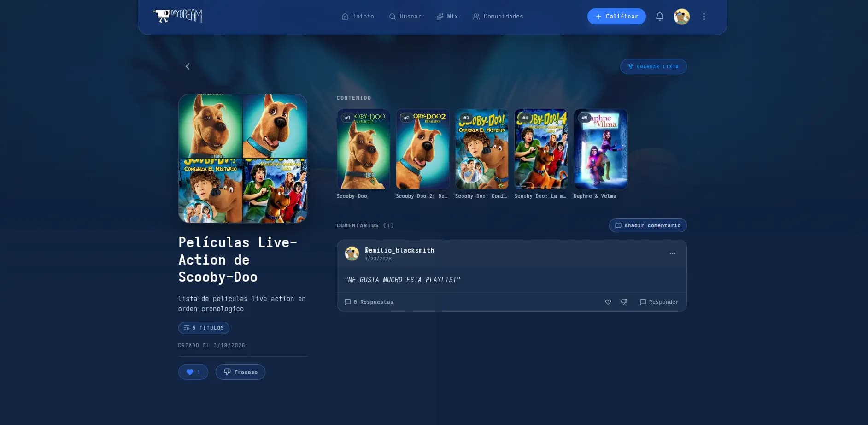Click the 'ME GUSTA MUCHO ESTA PLAYLIST' comment text

click(x=403, y=280)
